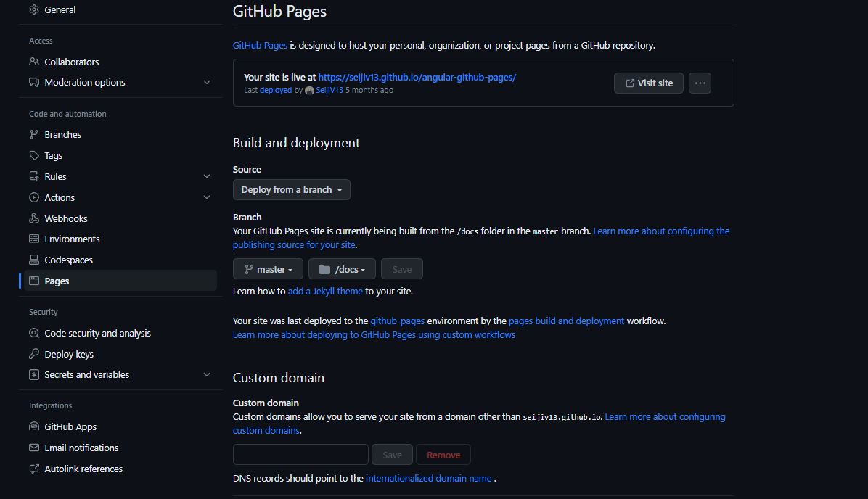This screenshot has height=499, width=868.
Task: Click SeijiV13's avatar next to deployed
Action: pyautogui.click(x=309, y=90)
